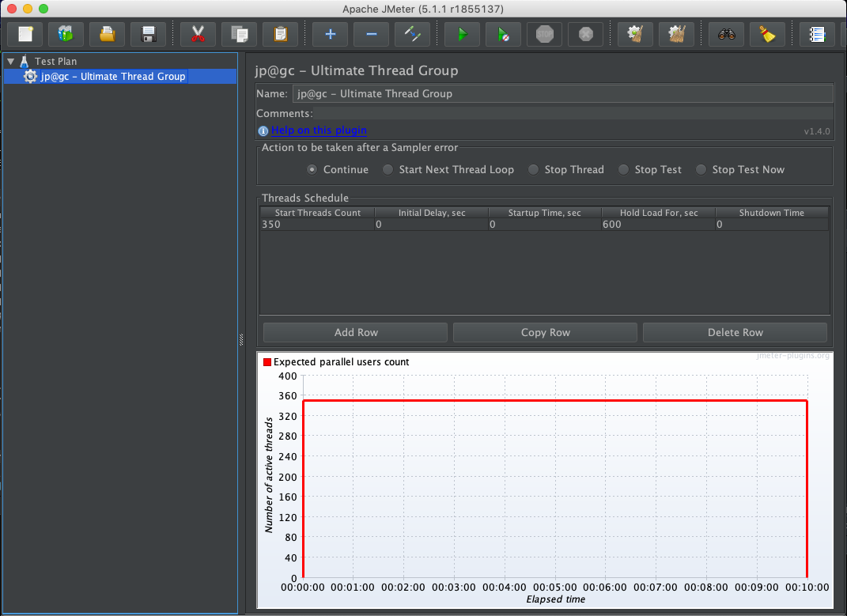Viewport: 847px width, 616px height.
Task: Open Help on this plugin link
Action: [x=319, y=130]
